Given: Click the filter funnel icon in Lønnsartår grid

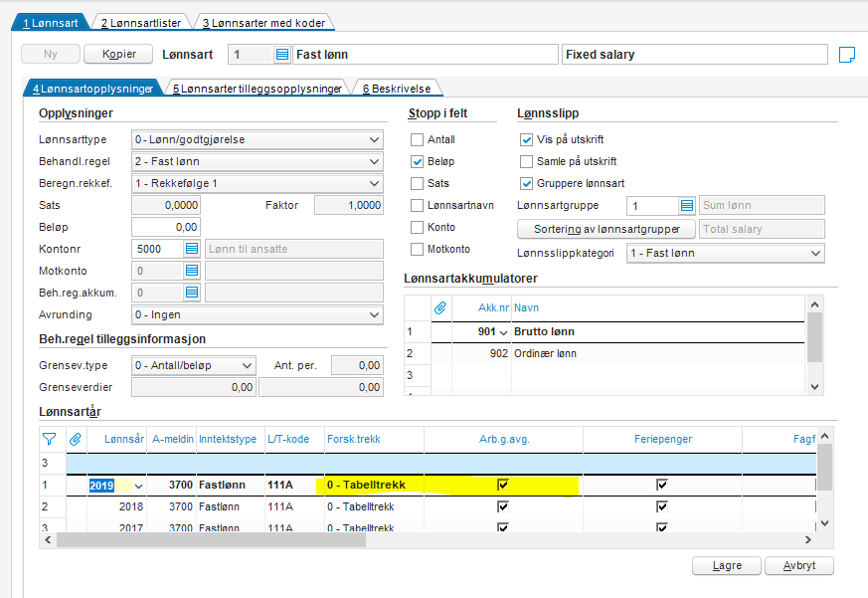Looking at the screenshot, I should click(49, 438).
